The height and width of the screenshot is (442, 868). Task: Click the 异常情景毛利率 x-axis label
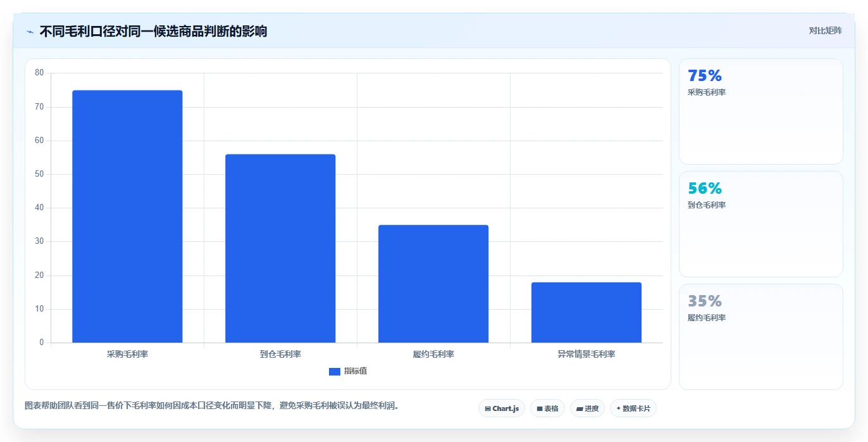click(x=586, y=354)
